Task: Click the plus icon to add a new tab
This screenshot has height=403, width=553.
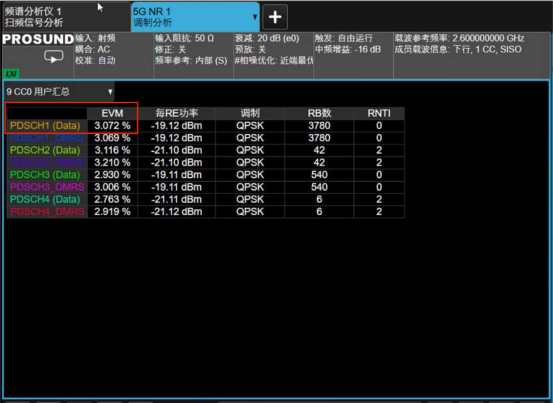Action: pos(275,17)
